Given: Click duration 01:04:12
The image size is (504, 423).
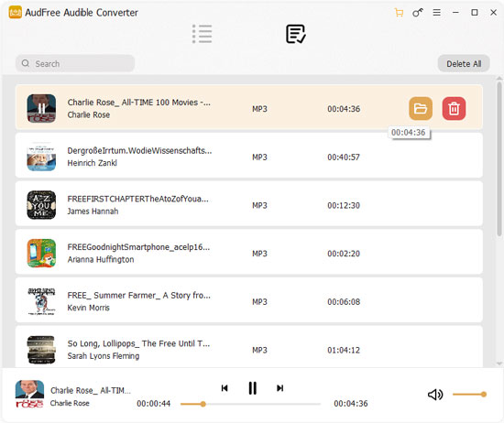Looking at the screenshot, I should click(x=344, y=350).
